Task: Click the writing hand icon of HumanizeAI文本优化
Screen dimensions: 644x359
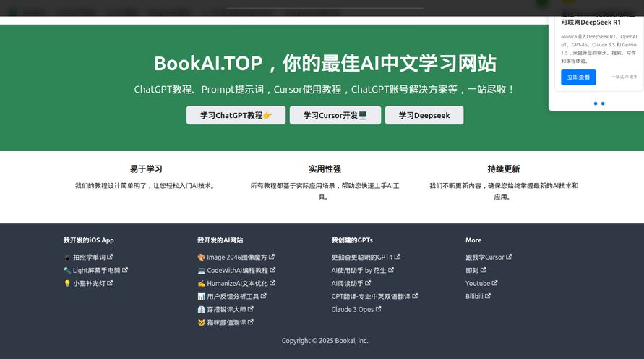Action: coord(201,283)
